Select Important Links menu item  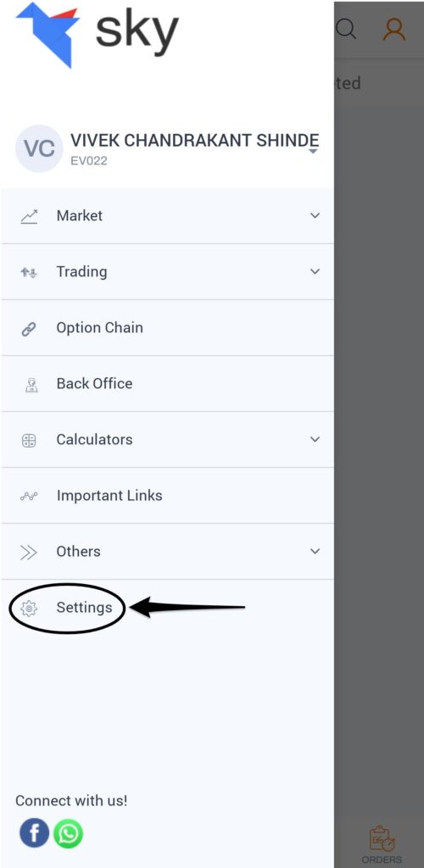(x=168, y=495)
